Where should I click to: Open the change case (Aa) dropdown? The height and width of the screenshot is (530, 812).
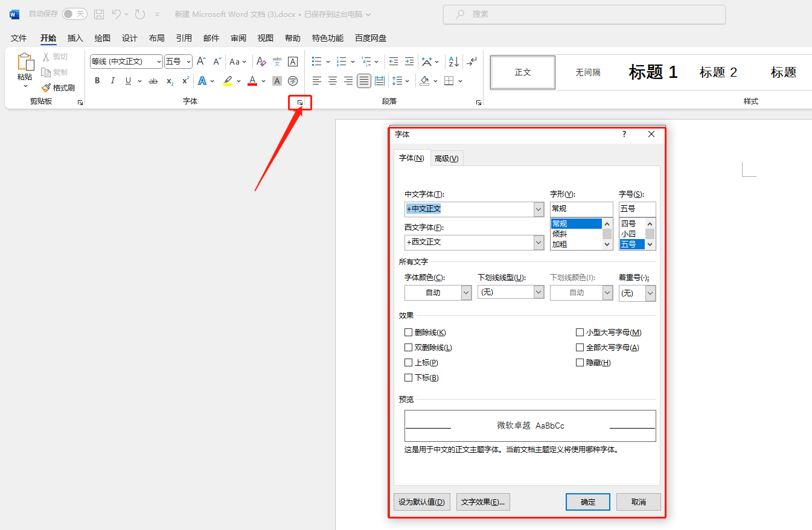coord(238,62)
